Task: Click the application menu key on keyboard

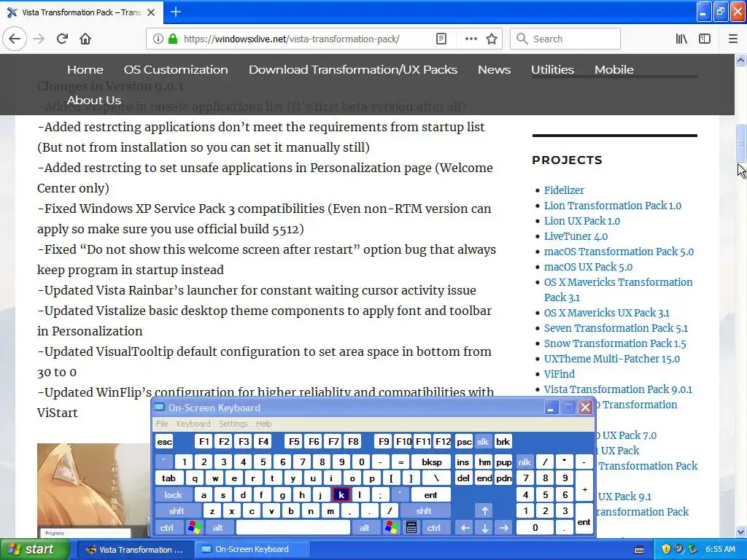Action: (x=411, y=528)
